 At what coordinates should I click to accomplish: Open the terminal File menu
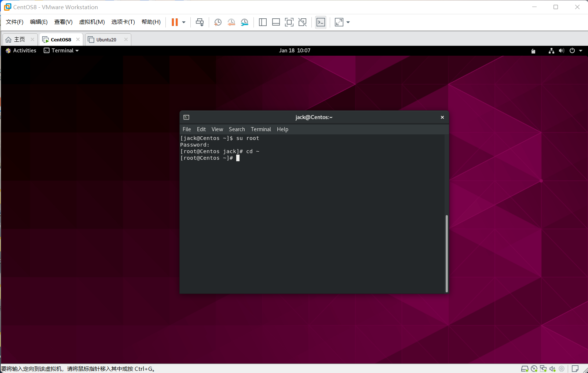(187, 129)
